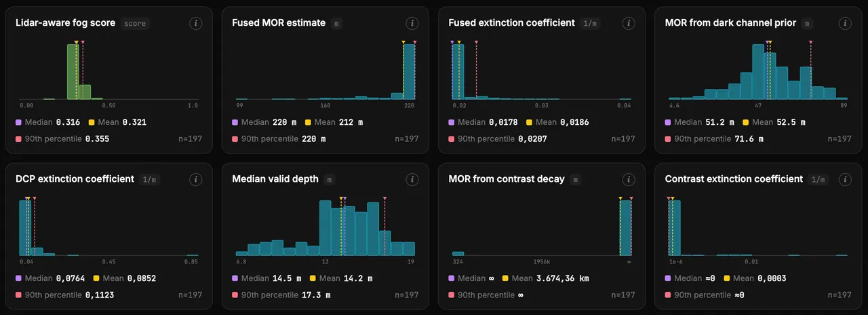Viewport: 868px width, 315px height.
Task: Click the 'Fused MOR estimate' title
Action: click(279, 23)
